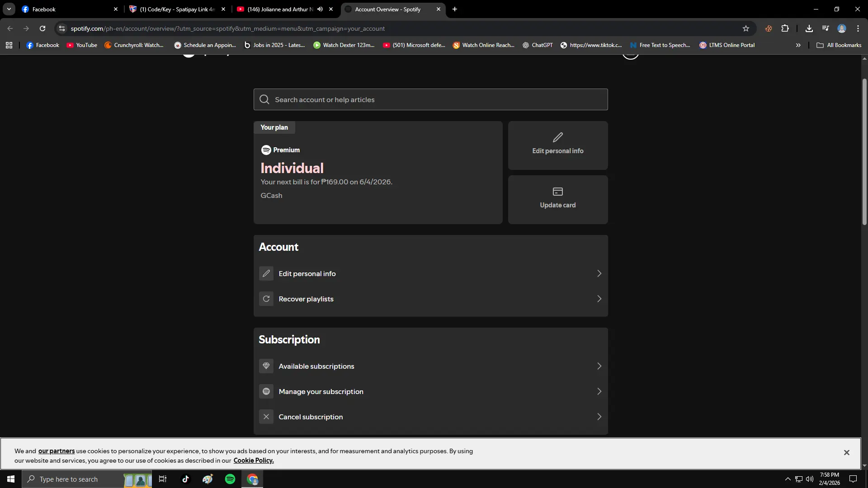This screenshot has height=488, width=868.
Task: Show more bookmarks with the double chevron
Action: 798,45
